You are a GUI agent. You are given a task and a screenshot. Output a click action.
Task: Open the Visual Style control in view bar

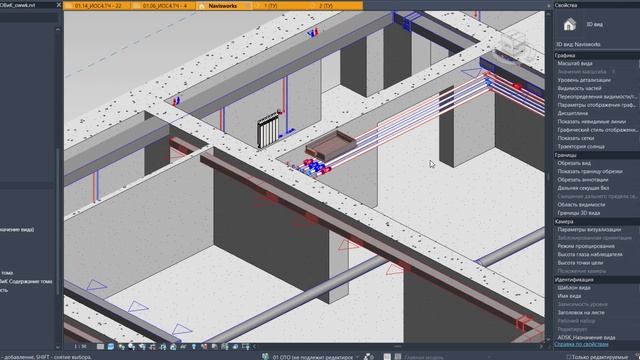click(111, 347)
